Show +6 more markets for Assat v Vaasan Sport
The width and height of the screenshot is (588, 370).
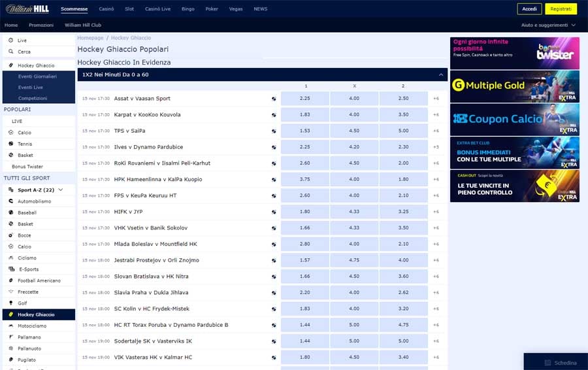[436, 98]
